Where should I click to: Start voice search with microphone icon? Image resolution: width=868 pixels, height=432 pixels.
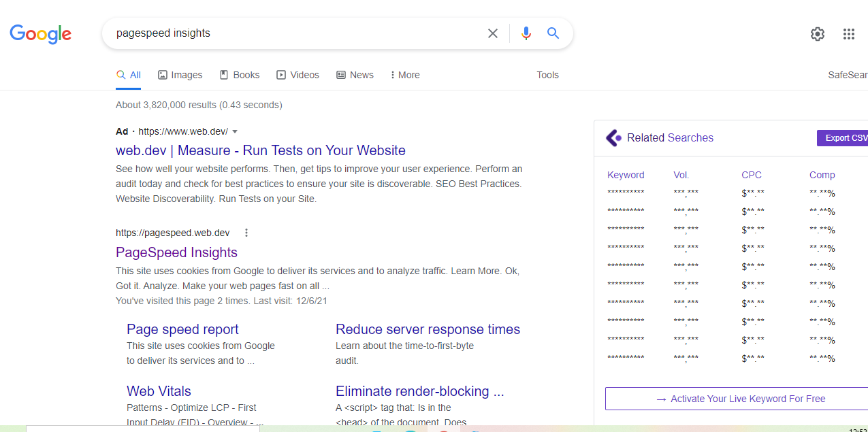[526, 33]
